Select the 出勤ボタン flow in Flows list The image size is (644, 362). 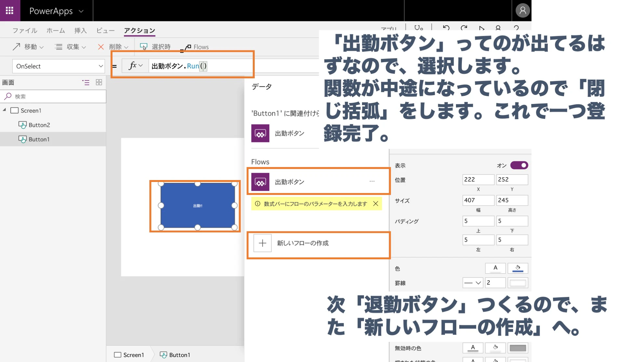(318, 181)
